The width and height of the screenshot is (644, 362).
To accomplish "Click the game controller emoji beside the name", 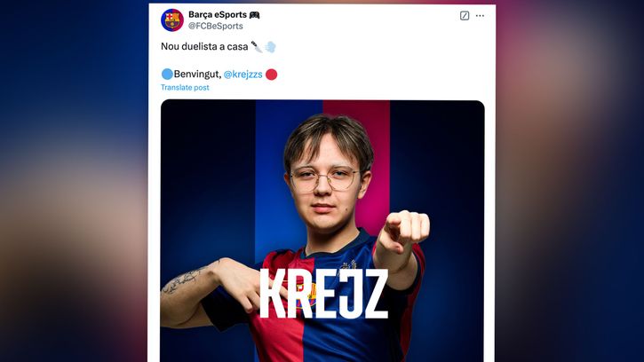I will [x=255, y=15].
